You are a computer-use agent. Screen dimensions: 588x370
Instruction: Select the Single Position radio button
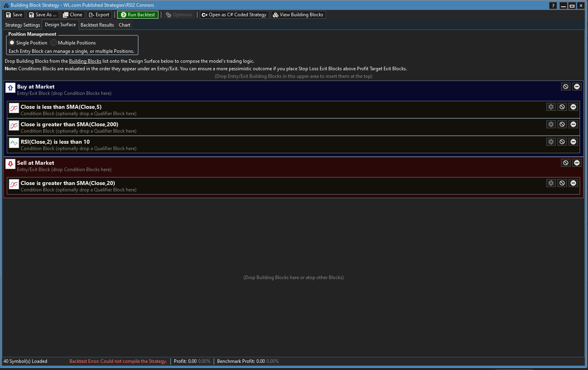pos(12,43)
